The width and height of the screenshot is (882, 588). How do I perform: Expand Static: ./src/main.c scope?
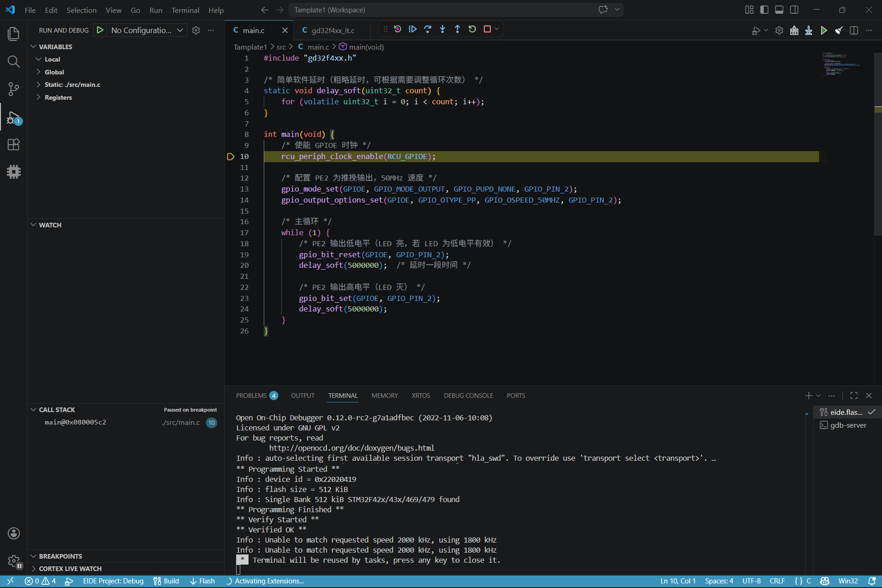[x=39, y=85]
